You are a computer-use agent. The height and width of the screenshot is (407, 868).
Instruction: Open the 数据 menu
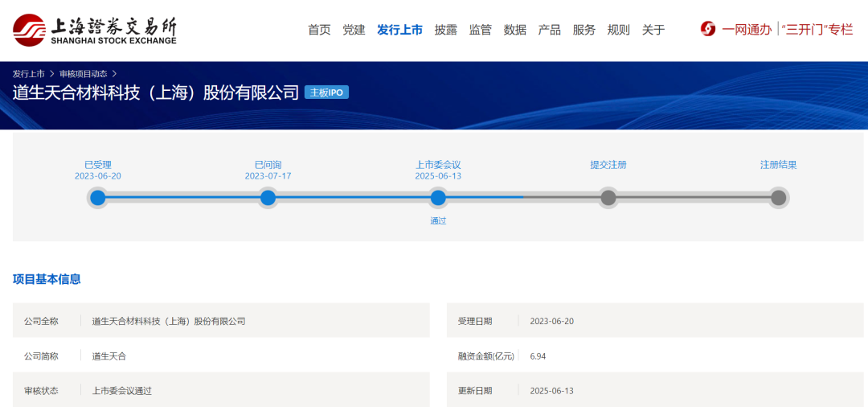tap(514, 30)
